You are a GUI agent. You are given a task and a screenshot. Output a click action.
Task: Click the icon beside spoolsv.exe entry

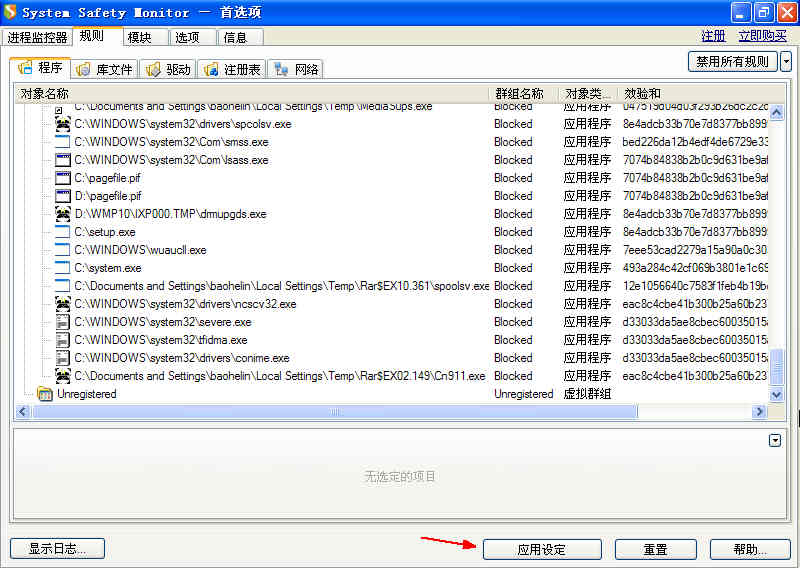pyautogui.click(x=62, y=286)
